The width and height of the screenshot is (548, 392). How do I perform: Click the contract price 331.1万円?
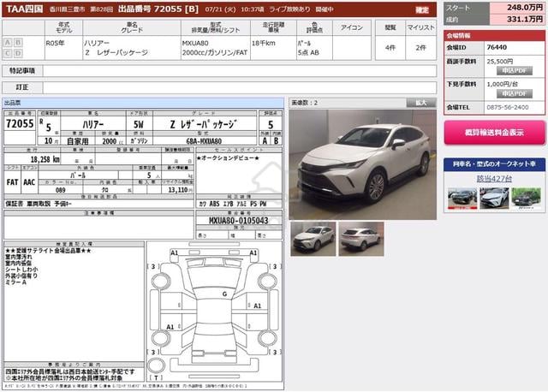[x=525, y=19]
